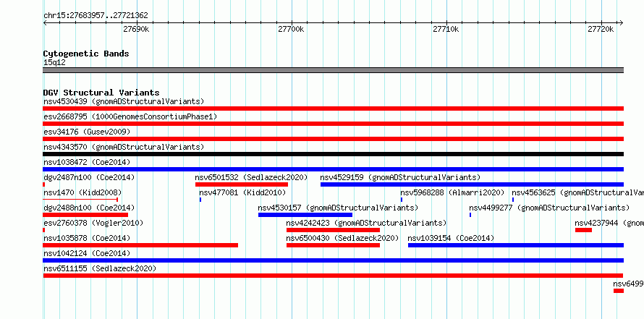Select the red bar for esv2668795
The image size is (644, 319).
click(333, 124)
